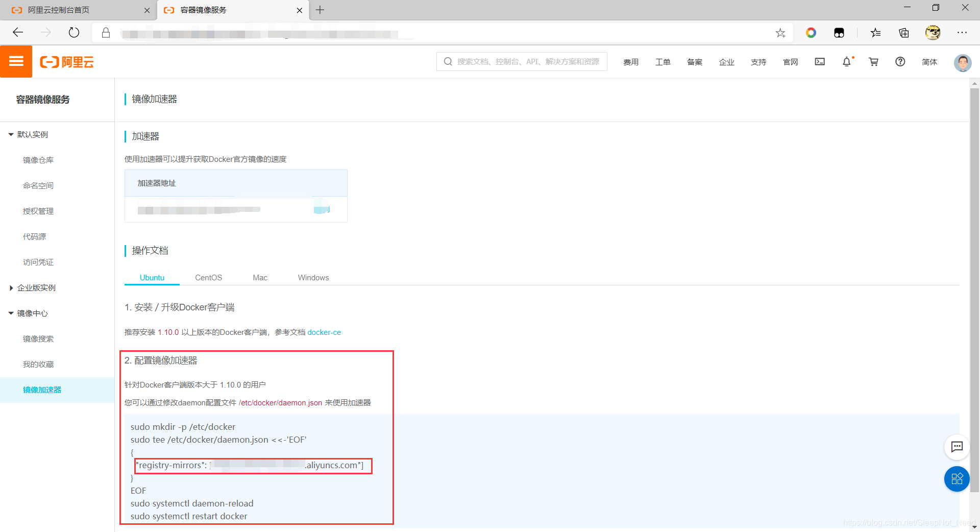The width and height of the screenshot is (980, 532).
Task: Open a new browser tab
Action: (x=320, y=10)
